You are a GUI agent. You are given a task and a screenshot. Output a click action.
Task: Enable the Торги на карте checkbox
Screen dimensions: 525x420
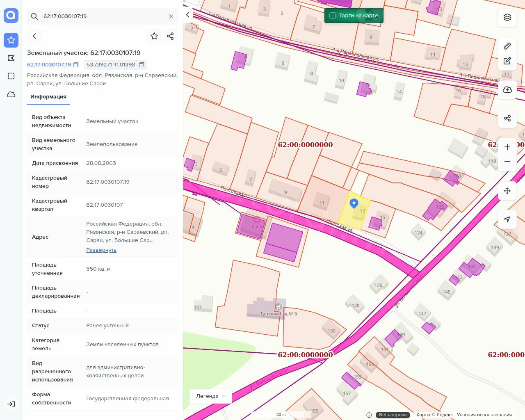click(333, 16)
